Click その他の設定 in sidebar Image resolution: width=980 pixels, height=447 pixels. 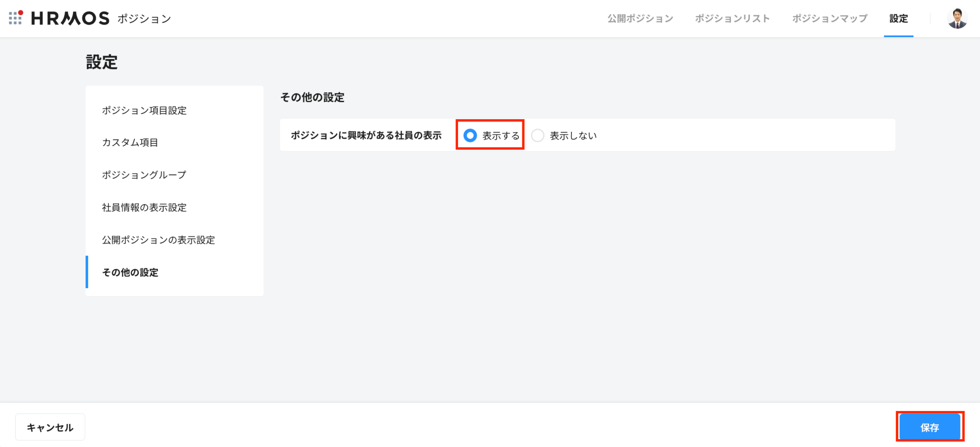point(130,273)
